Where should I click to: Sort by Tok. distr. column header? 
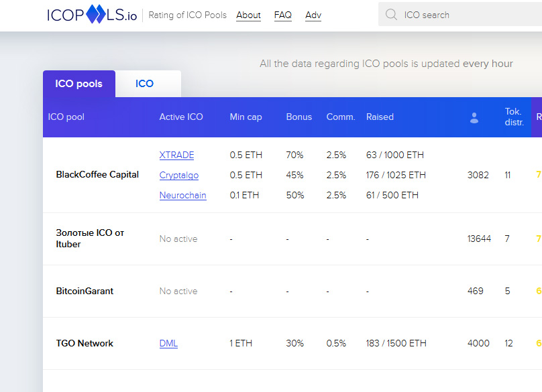pos(514,117)
